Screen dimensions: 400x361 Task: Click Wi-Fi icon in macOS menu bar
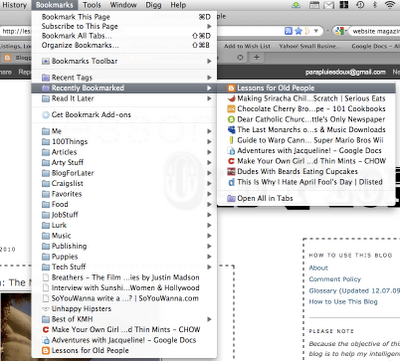pos(390,5)
